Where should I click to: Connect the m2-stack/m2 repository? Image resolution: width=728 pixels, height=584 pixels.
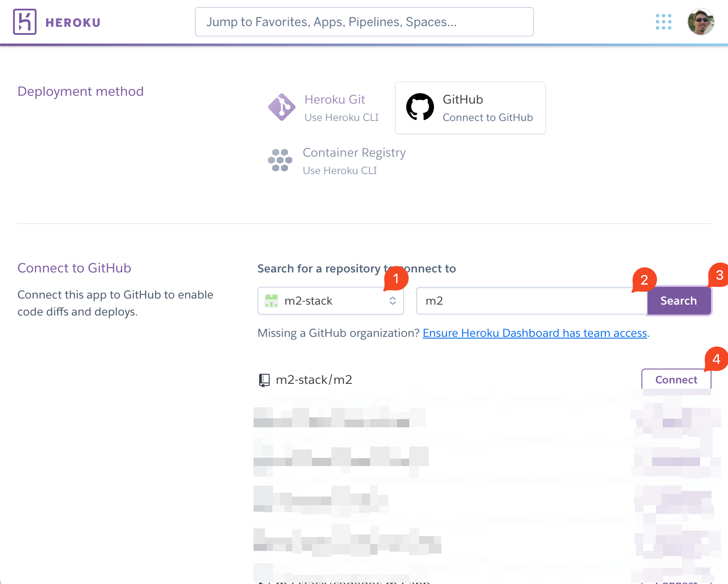[x=676, y=379]
